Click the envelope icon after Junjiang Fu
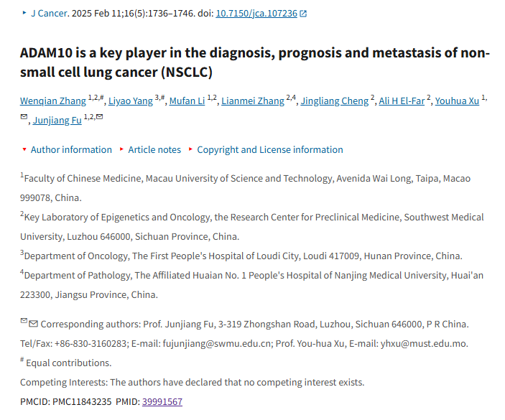 click(x=100, y=116)
